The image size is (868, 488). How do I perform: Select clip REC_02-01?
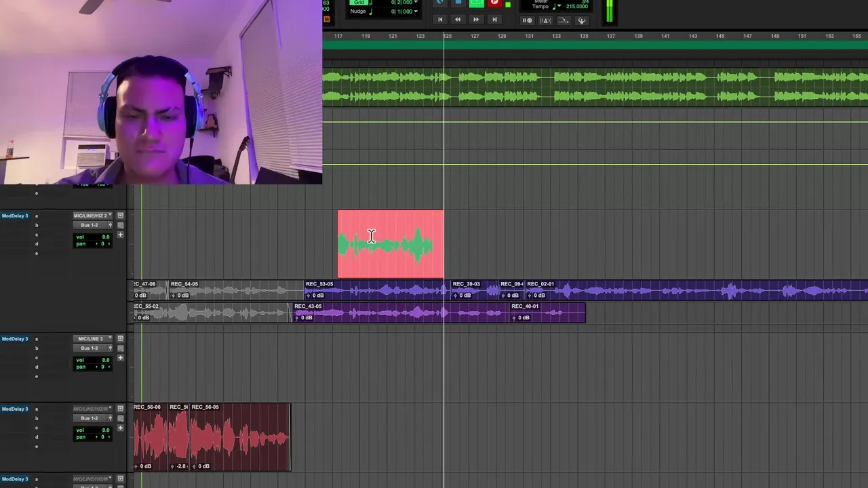coord(696,290)
